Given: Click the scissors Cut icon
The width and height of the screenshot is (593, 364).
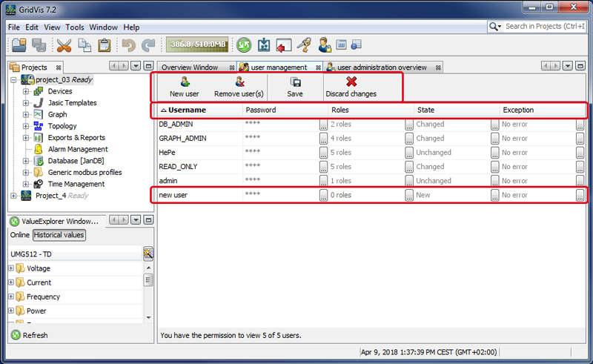Looking at the screenshot, I should point(64,45).
